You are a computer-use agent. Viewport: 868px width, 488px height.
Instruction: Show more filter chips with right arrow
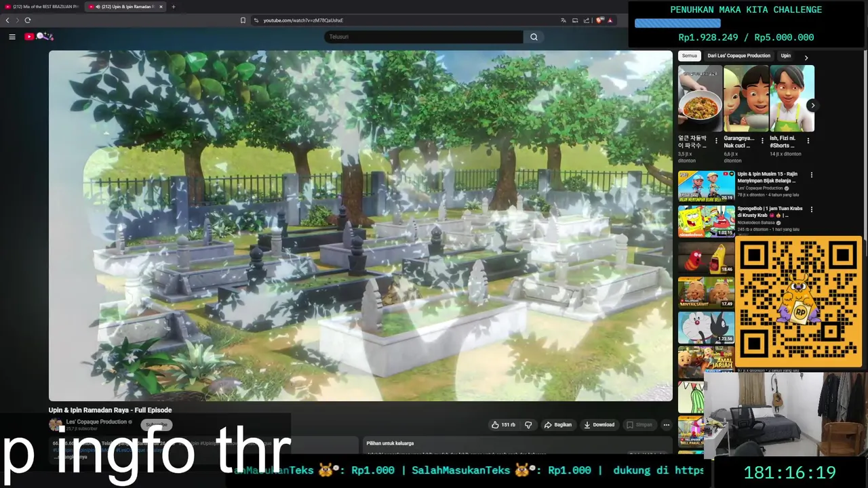[806, 58]
